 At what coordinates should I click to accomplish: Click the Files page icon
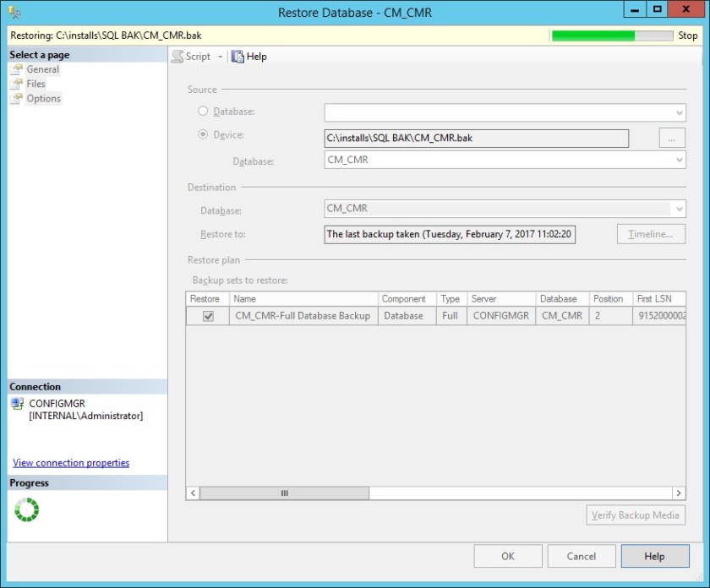(x=16, y=84)
